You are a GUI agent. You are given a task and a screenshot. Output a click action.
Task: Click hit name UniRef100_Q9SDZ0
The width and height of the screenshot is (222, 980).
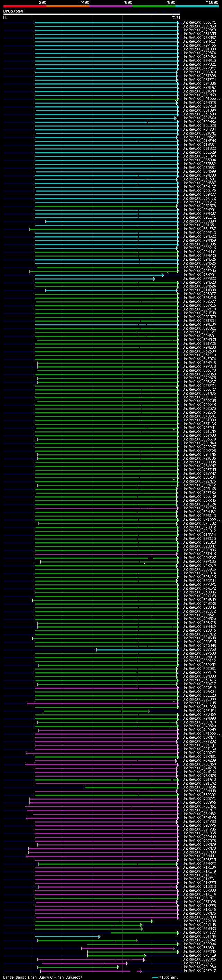199,72
